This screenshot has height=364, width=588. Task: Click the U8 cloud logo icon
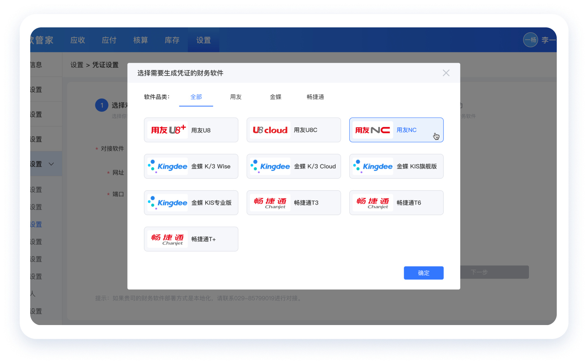pos(270,130)
